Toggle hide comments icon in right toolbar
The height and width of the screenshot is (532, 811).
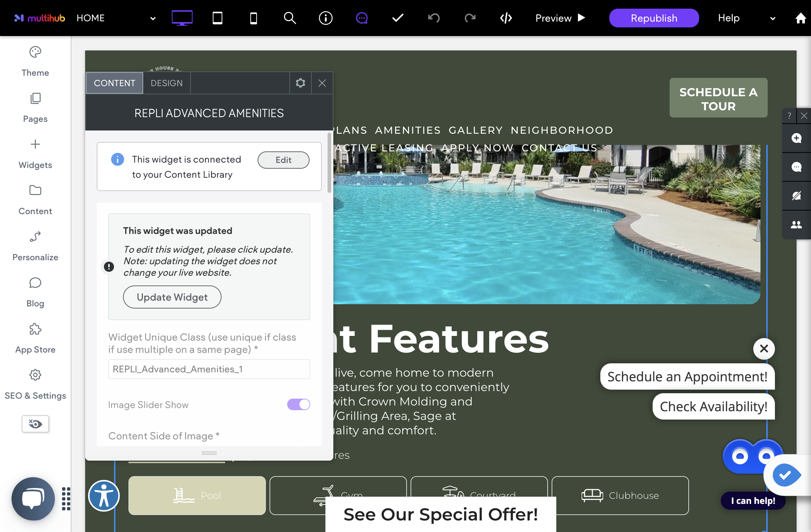point(797,196)
